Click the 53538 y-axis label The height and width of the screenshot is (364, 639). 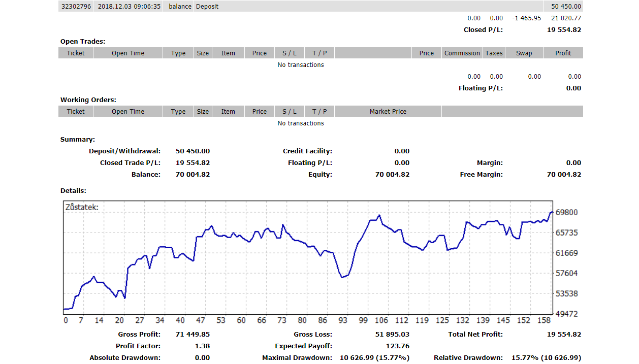567,293
